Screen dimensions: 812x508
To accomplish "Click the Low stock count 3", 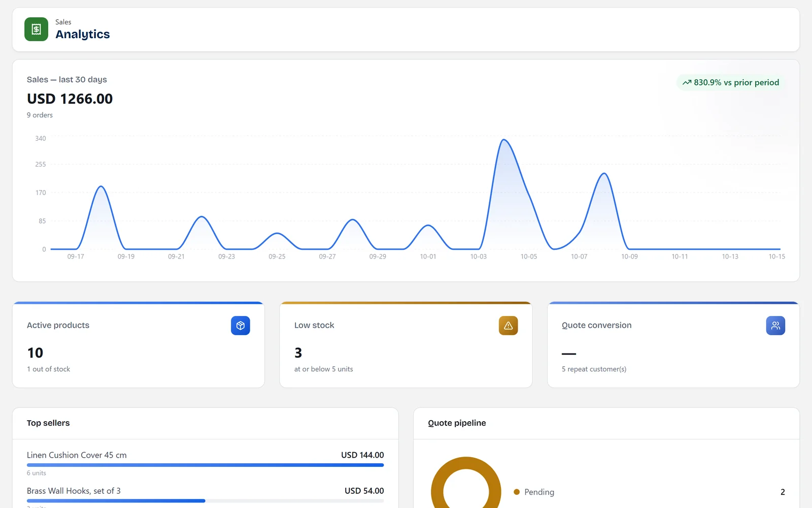I will coord(298,353).
